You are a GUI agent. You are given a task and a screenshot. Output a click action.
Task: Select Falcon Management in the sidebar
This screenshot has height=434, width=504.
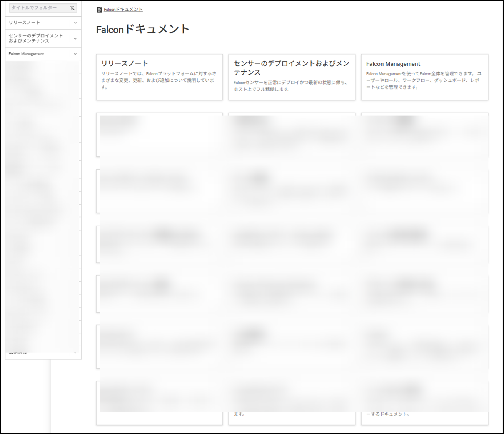(x=27, y=54)
